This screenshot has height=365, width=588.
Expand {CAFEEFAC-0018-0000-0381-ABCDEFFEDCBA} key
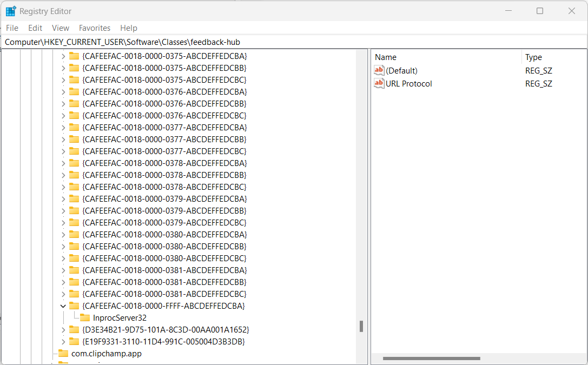point(63,270)
